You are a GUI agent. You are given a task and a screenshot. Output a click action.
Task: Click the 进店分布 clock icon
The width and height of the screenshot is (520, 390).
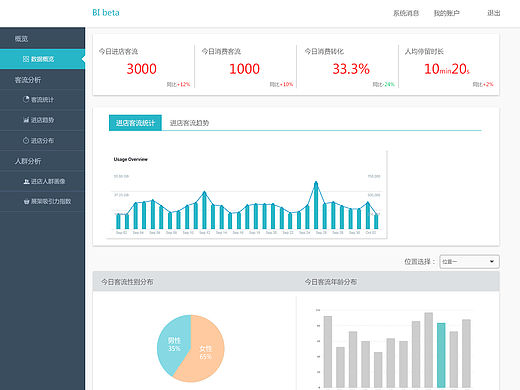click(26, 140)
